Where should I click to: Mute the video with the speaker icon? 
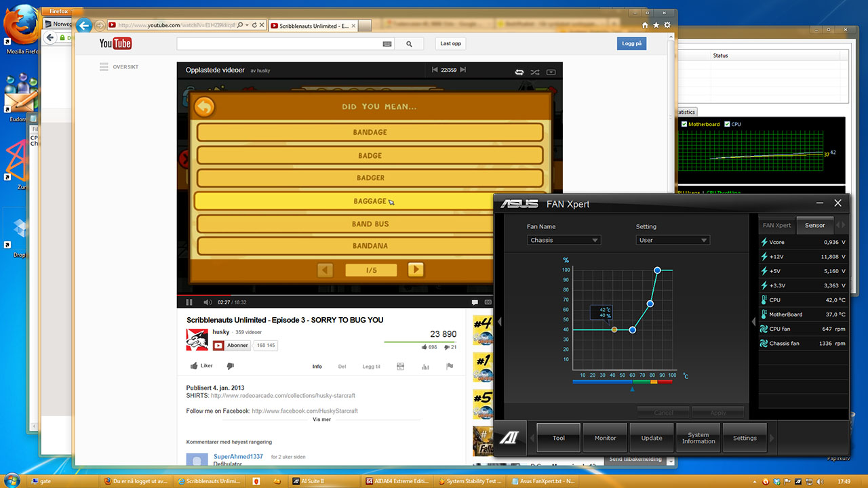(208, 302)
